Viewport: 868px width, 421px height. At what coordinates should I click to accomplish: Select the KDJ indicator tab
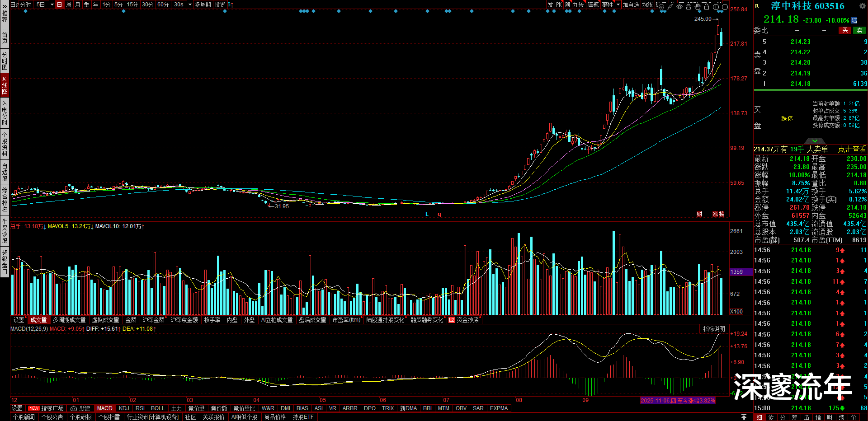(x=124, y=408)
